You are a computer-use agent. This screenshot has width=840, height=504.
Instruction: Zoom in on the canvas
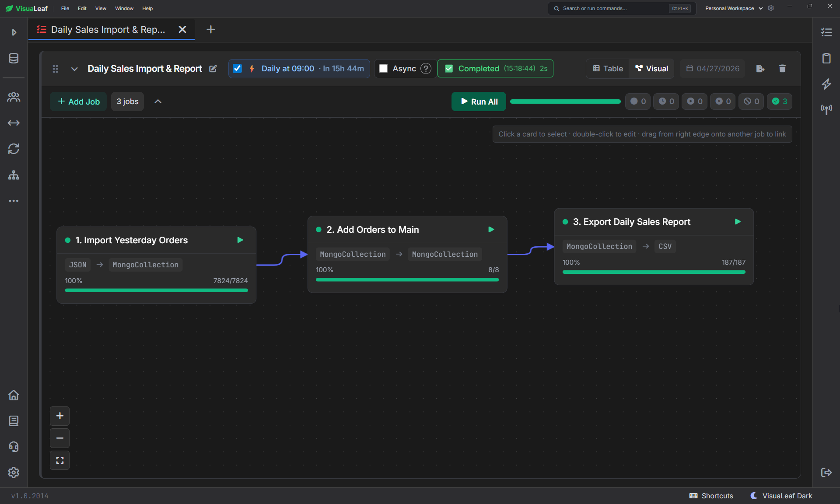pos(60,416)
